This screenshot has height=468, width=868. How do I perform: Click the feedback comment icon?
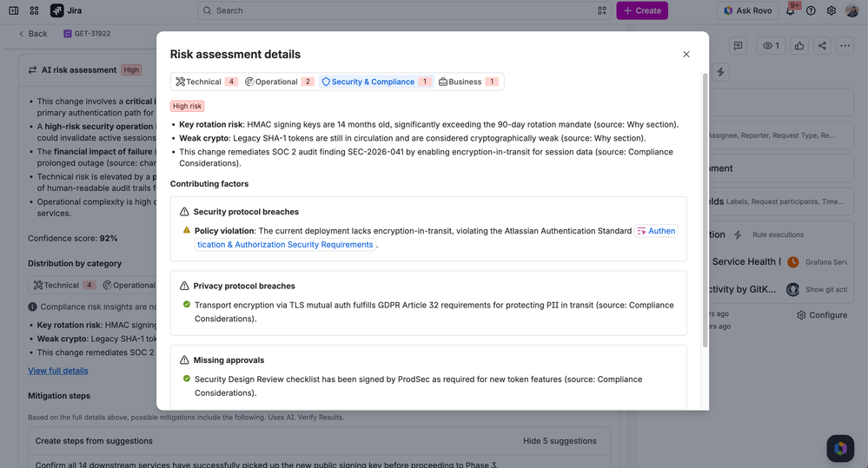pyautogui.click(x=738, y=46)
